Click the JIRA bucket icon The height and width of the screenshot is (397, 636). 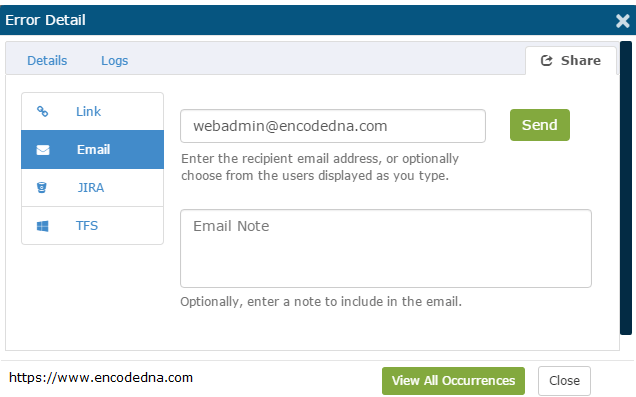click(42, 187)
